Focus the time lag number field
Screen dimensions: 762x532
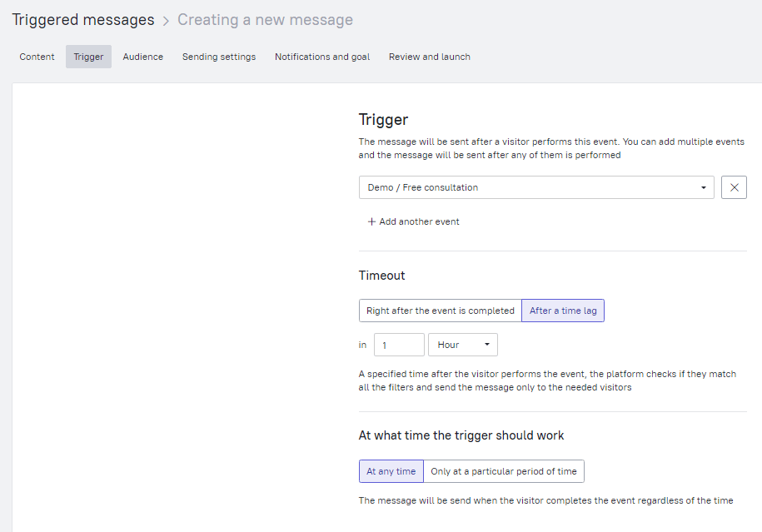click(399, 345)
